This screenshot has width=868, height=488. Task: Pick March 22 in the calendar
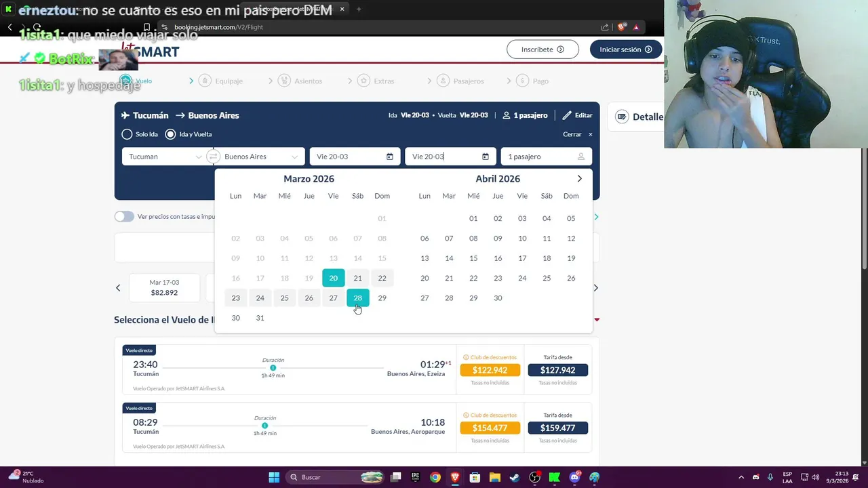pyautogui.click(x=382, y=278)
